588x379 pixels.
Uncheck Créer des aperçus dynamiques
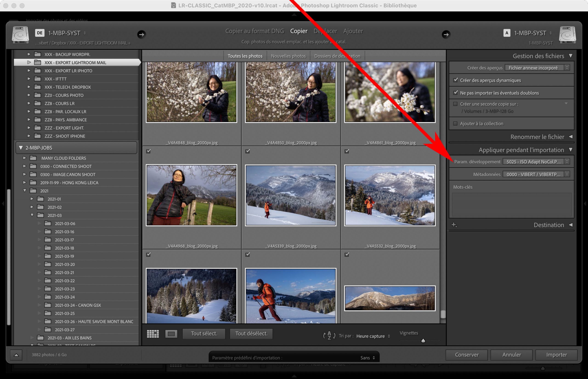[x=456, y=80]
